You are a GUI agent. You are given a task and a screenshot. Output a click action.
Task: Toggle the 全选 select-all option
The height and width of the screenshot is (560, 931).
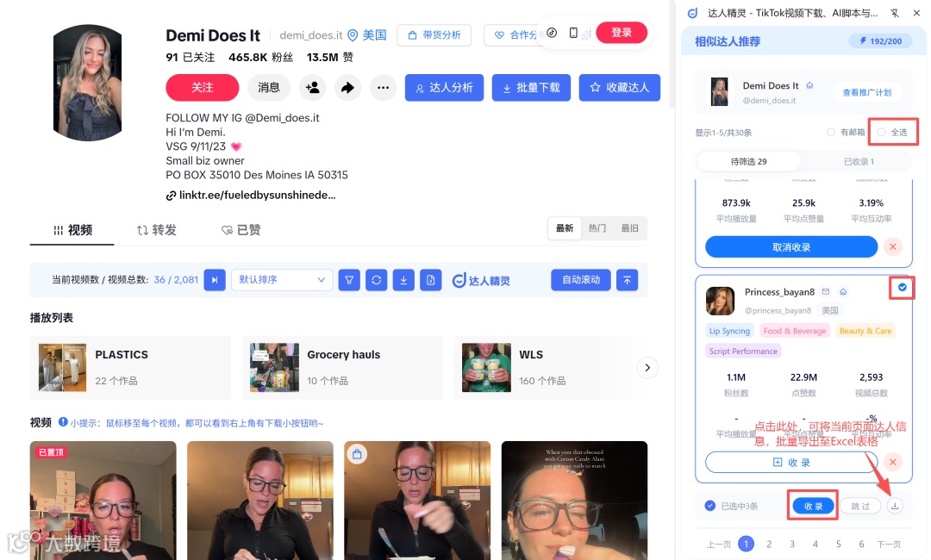tap(881, 133)
